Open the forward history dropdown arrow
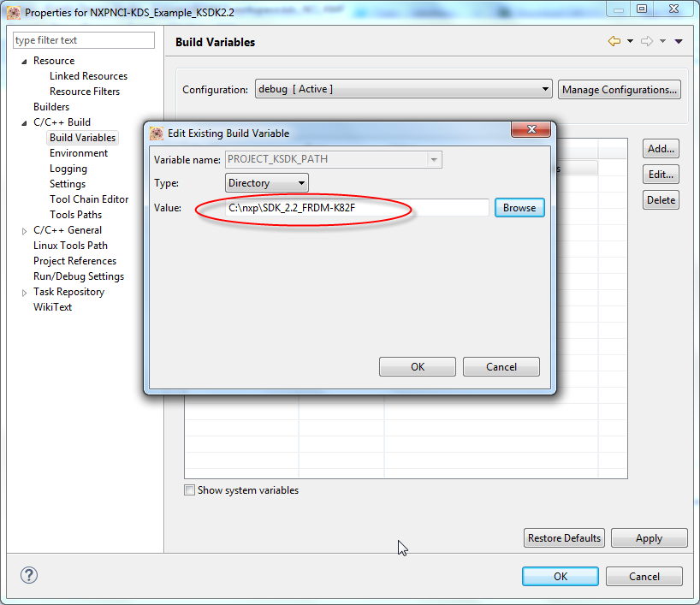Viewport: 700px width, 605px height. click(663, 42)
